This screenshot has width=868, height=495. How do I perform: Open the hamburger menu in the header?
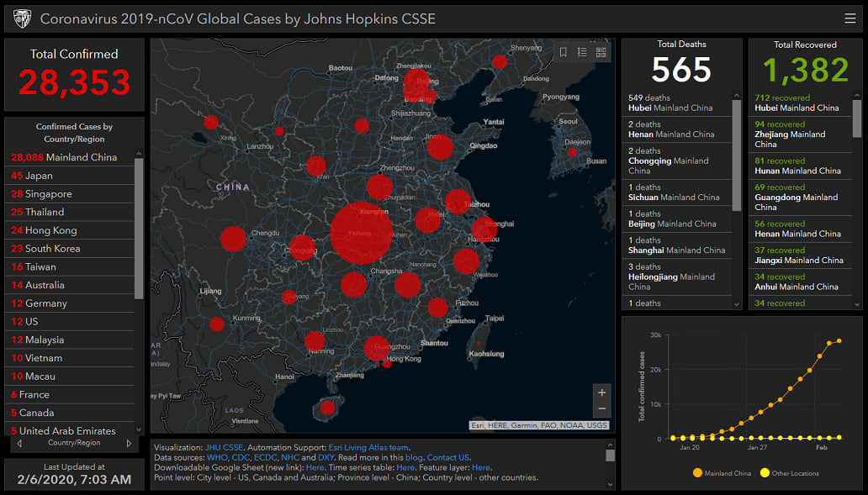pyautogui.click(x=849, y=18)
